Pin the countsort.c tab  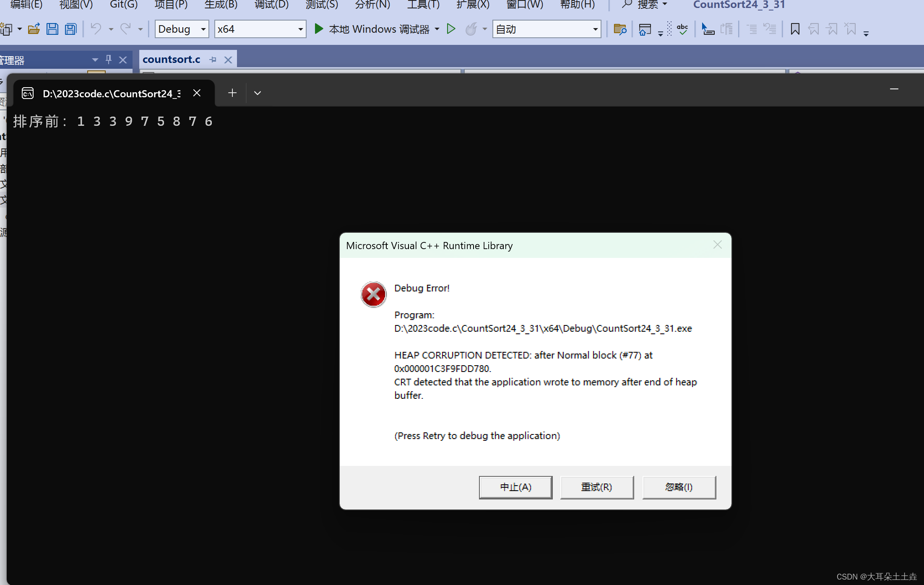213,60
